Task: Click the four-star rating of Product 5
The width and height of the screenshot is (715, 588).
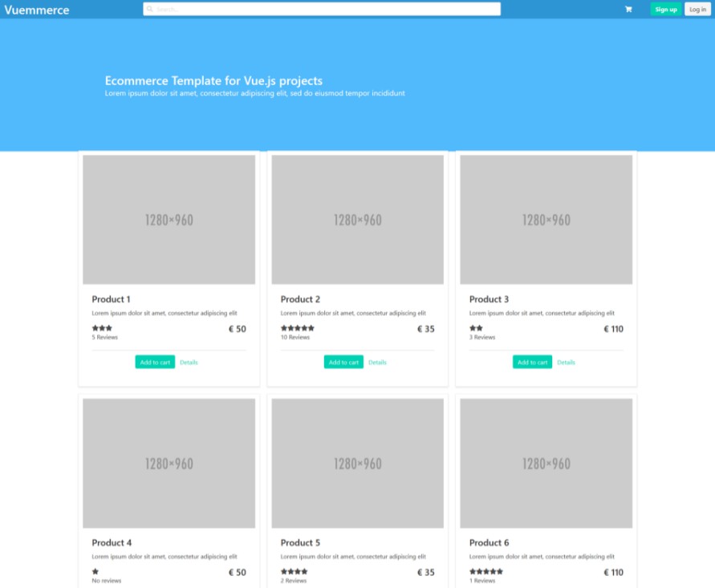Action: click(295, 571)
